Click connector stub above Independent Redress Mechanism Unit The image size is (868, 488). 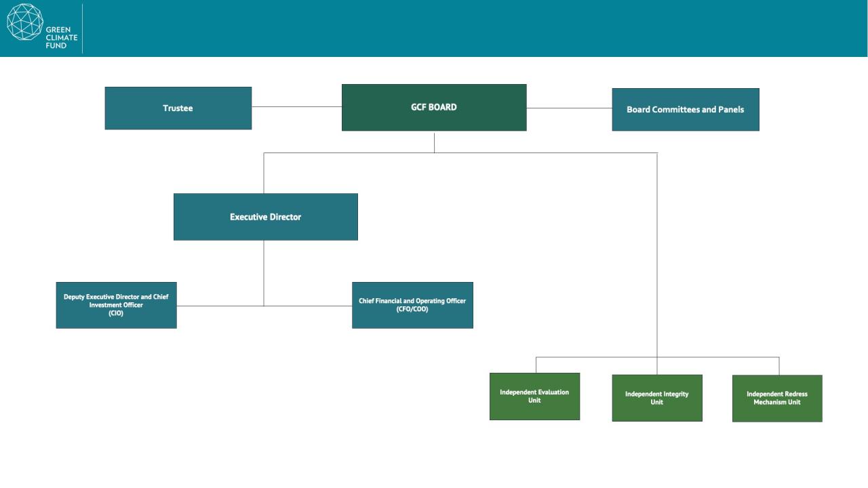coord(778,366)
